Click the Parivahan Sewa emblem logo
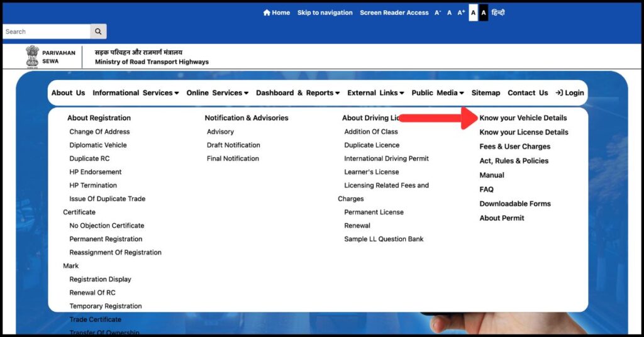 pos(32,57)
